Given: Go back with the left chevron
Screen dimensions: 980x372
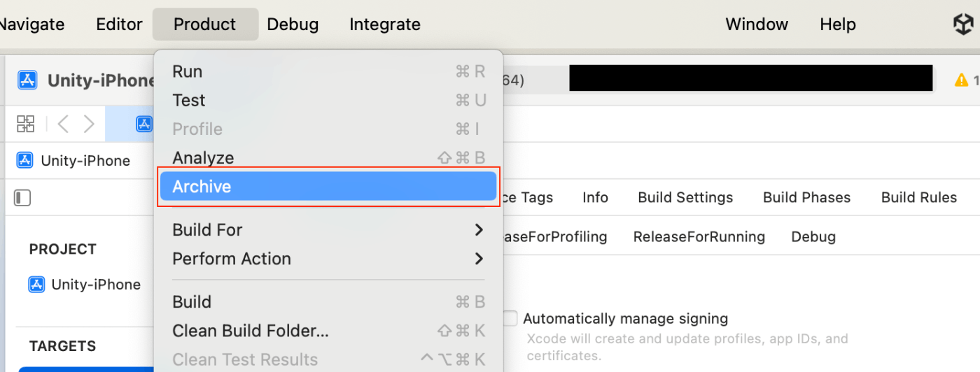Looking at the screenshot, I should pyautogui.click(x=63, y=124).
